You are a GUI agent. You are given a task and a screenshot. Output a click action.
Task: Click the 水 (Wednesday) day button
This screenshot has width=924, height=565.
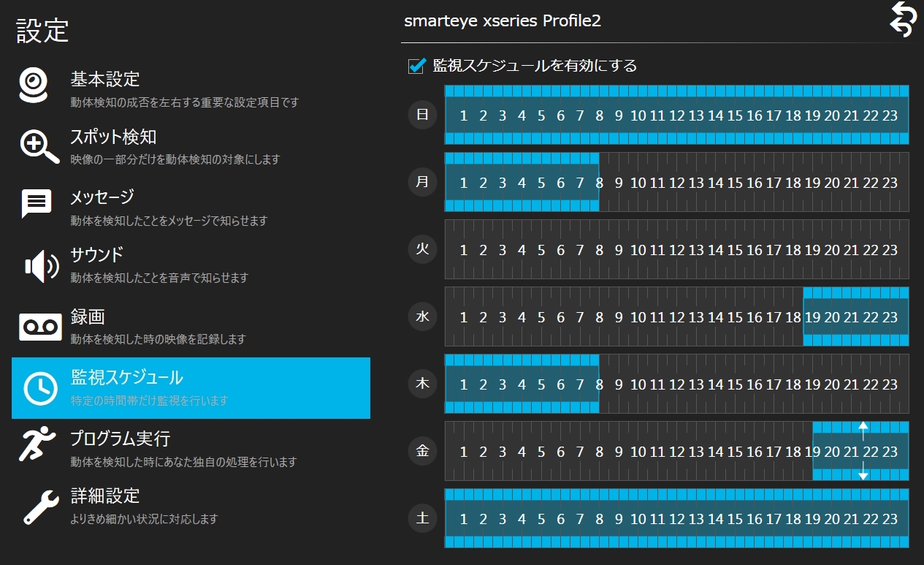[x=422, y=316]
